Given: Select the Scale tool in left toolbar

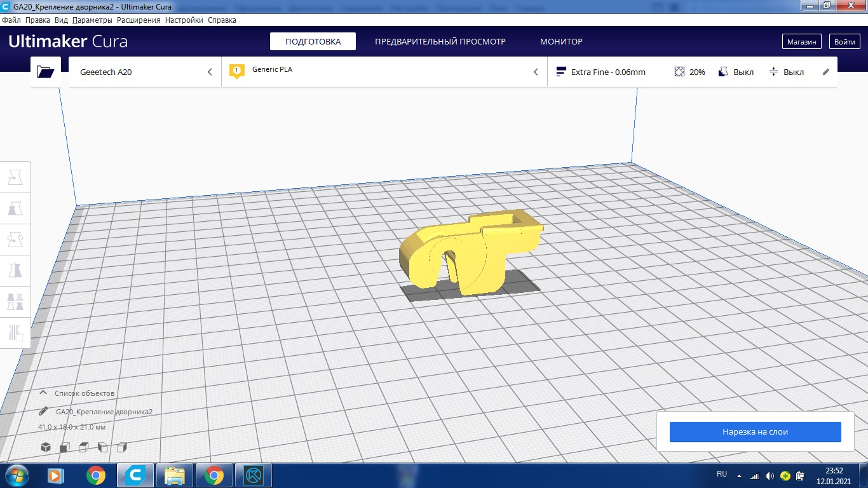Looking at the screenshot, I should coord(15,208).
